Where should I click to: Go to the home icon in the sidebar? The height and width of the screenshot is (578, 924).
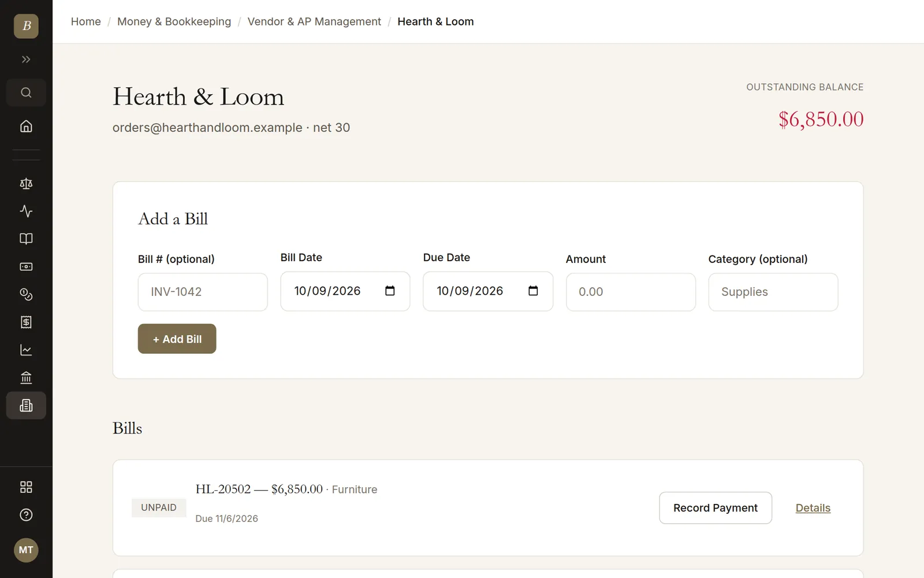coord(26,126)
